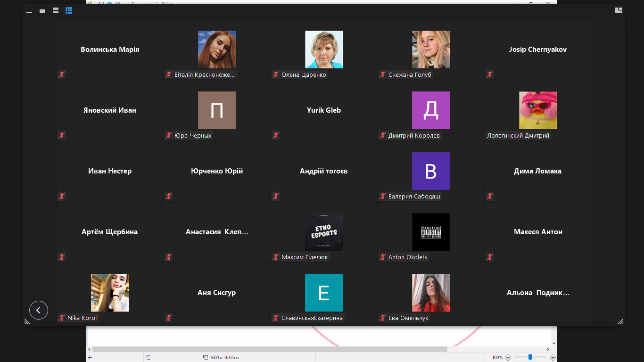Select Лопатинский Дмитрий's duck avatar tile
Viewport: 644px width, 362px height.
pyautogui.click(x=537, y=110)
